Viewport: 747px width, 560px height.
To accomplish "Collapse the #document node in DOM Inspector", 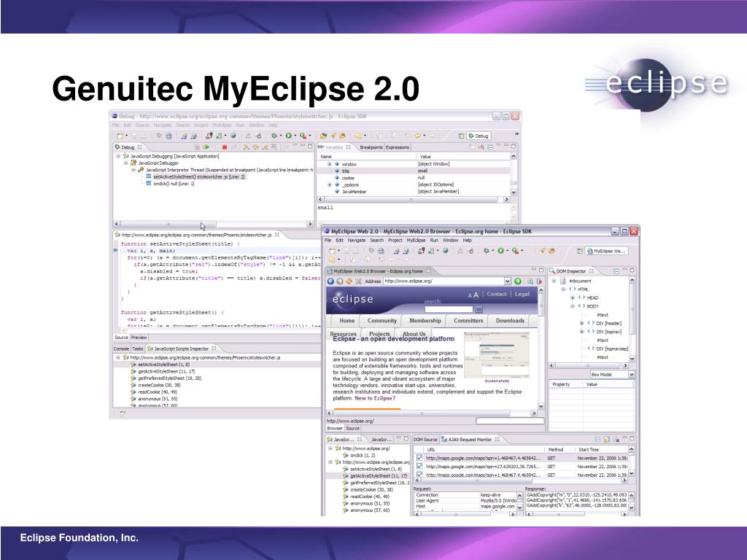I will click(554, 281).
